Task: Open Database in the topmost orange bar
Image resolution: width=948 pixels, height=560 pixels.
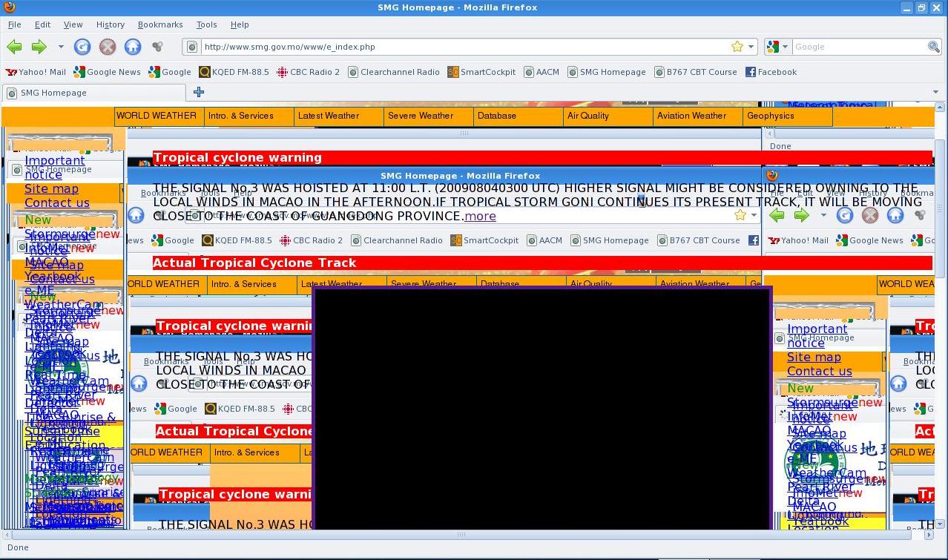Action: pyautogui.click(x=519, y=116)
